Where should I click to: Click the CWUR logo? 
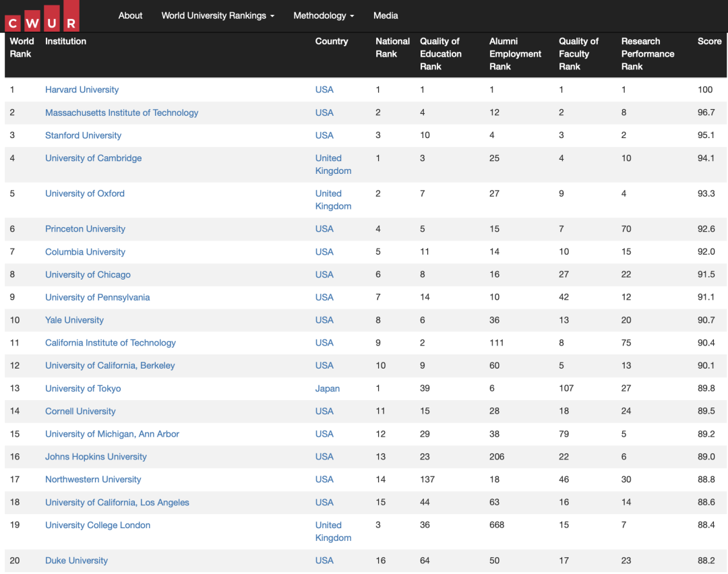(x=42, y=16)
